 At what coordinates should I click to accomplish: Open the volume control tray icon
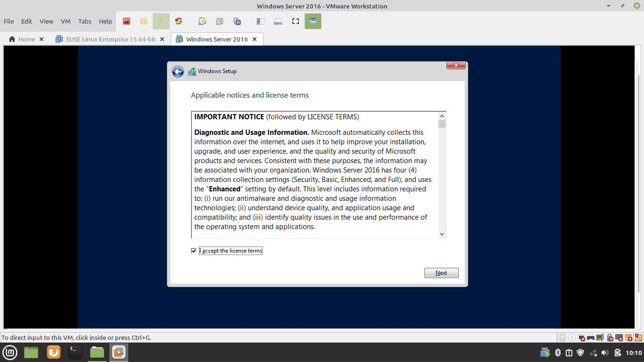[605, 353]
